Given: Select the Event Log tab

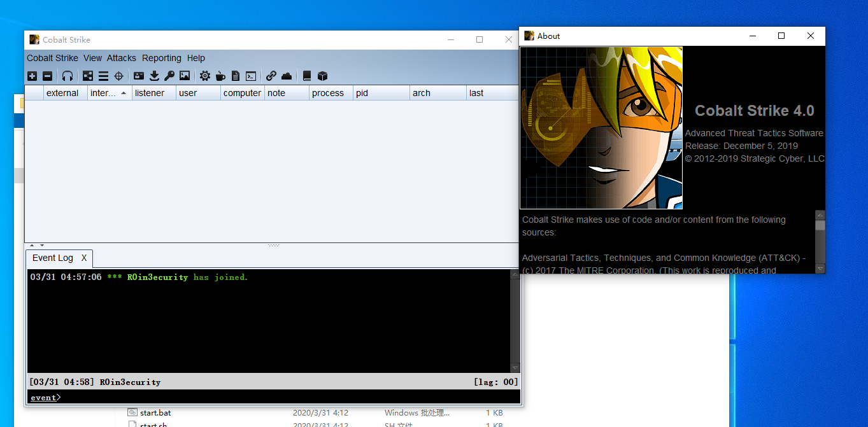Looking at the screenshot, I should pos(53,258).
